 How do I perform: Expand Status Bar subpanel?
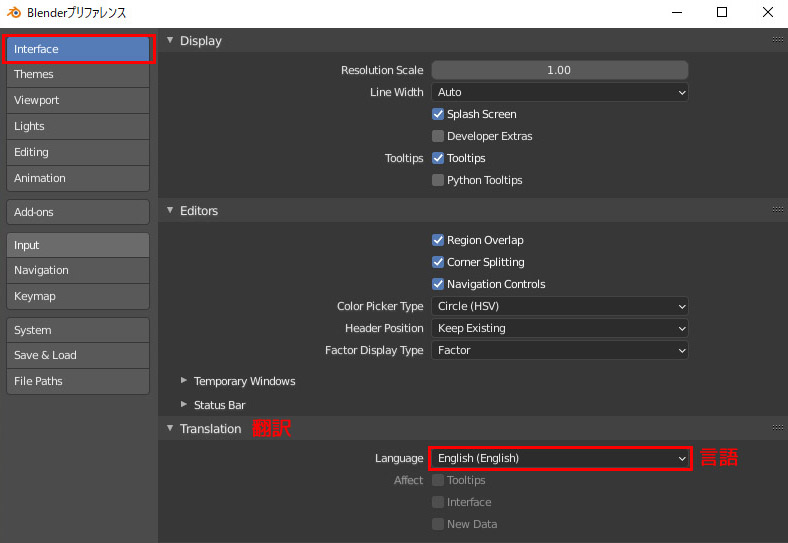[184, 404]
